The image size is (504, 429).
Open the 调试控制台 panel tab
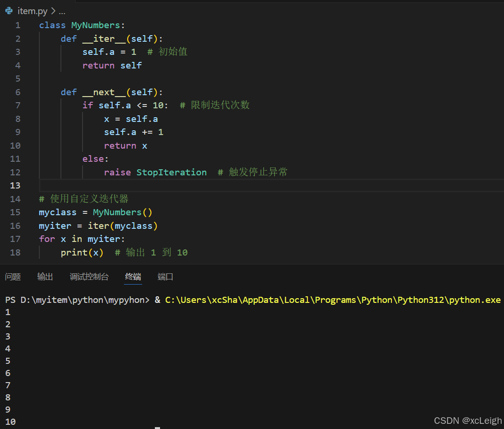pyautogui.click(x=89, y=277)
